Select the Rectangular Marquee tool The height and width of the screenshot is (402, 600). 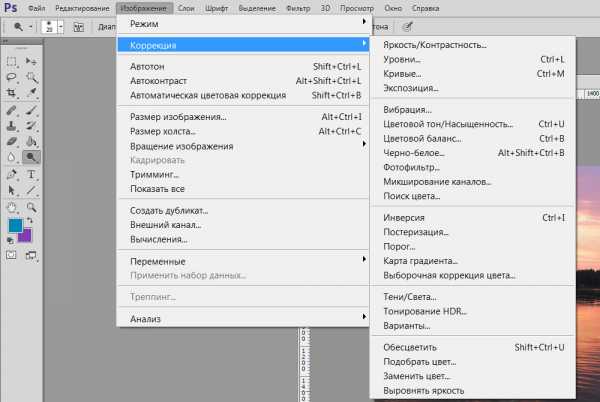point(11,61)
